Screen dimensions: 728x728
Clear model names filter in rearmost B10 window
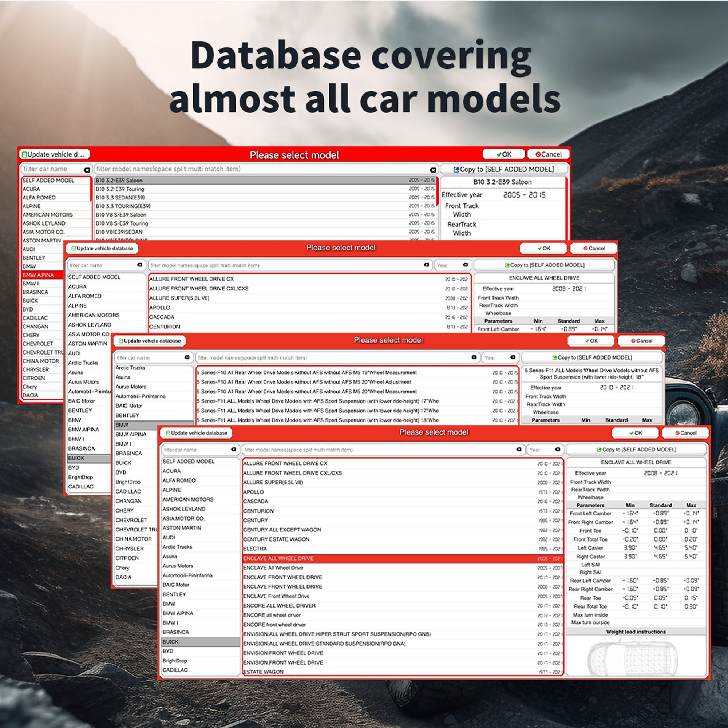pyautogui.click(x=433, y=170)
